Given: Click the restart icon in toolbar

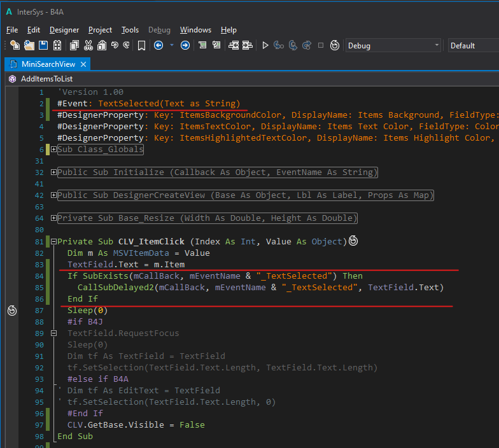Looking at the screenshot, I should (334, 45).
